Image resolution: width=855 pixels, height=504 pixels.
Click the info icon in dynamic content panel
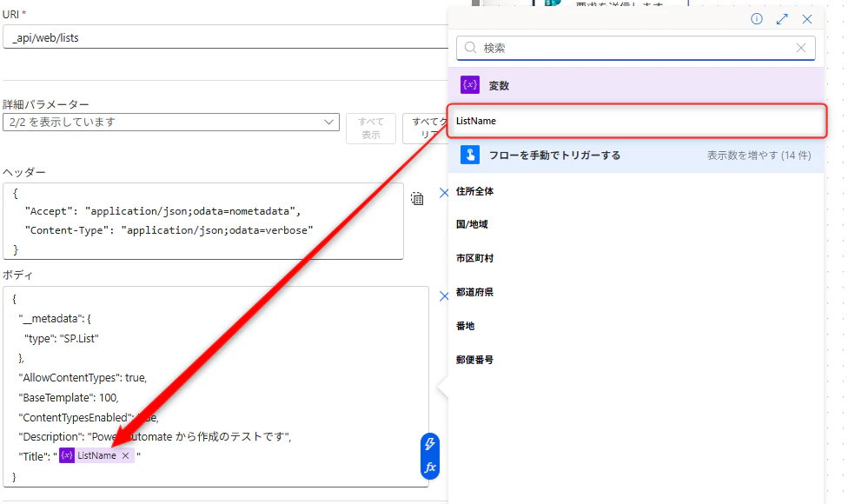(x=756, y=19)
